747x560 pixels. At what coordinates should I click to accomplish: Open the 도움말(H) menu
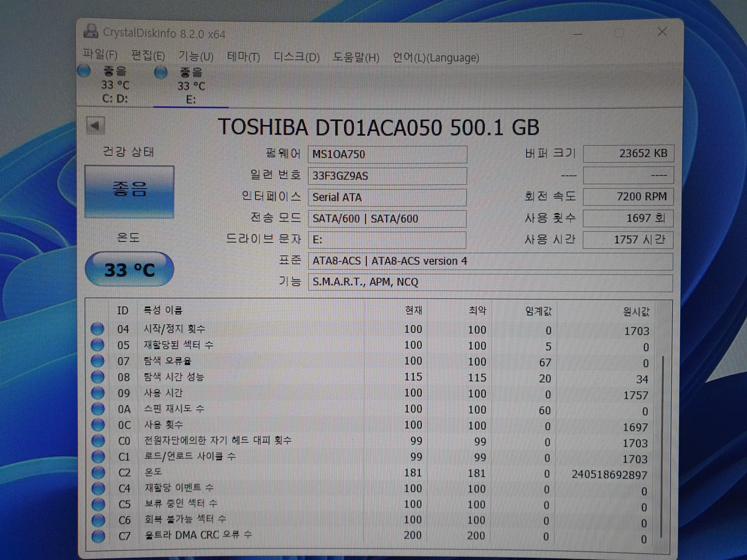[x=356, y=57]
